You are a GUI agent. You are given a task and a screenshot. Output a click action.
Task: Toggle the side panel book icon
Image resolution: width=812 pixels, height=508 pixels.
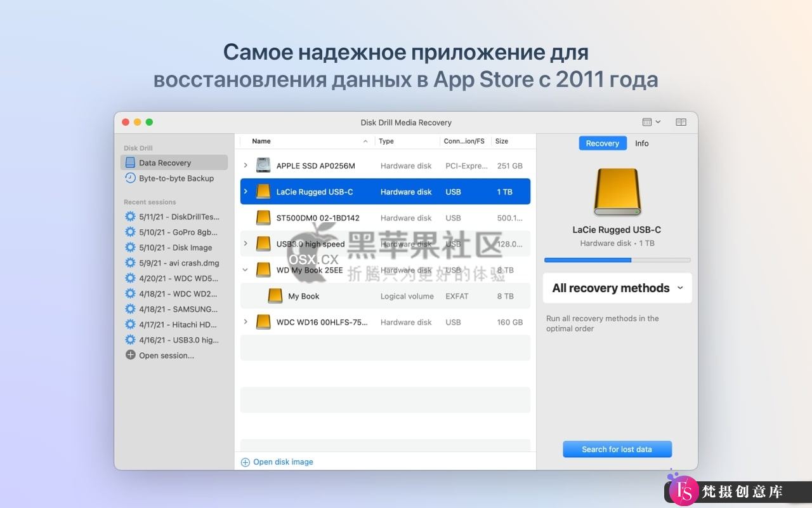pyautogui.click(x=681, y=122)
